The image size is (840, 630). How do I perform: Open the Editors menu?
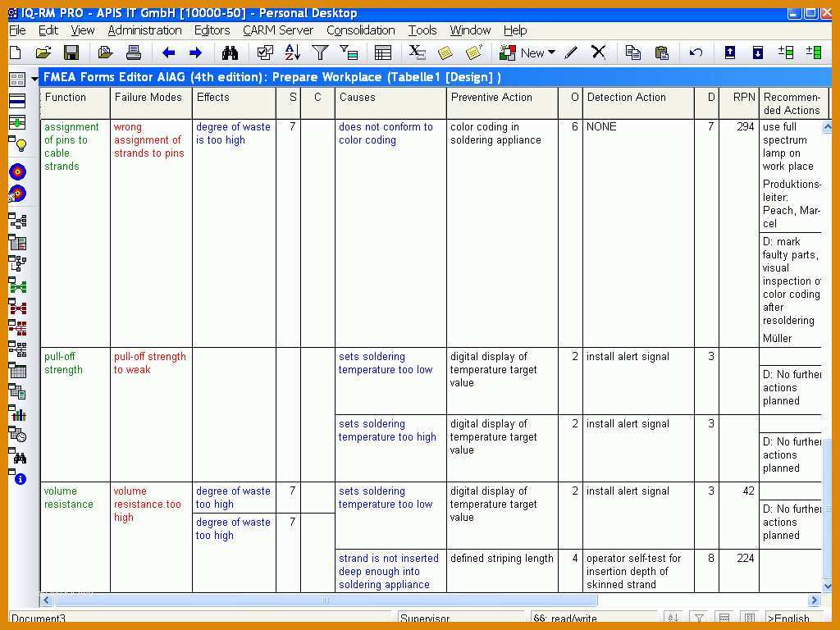pyautogui.click(x=212, y=30)
